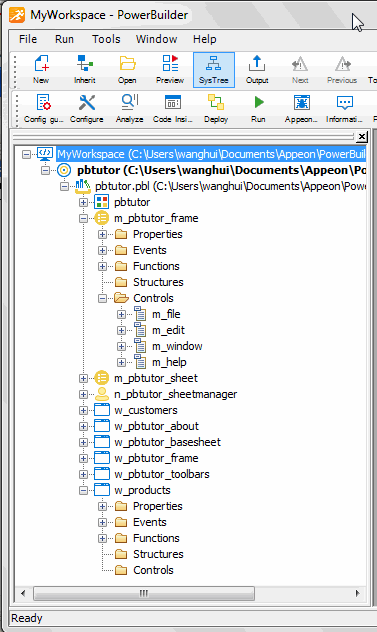Select the w_products tree item
This screenshot has height=632, width=377.
(142, 490)
